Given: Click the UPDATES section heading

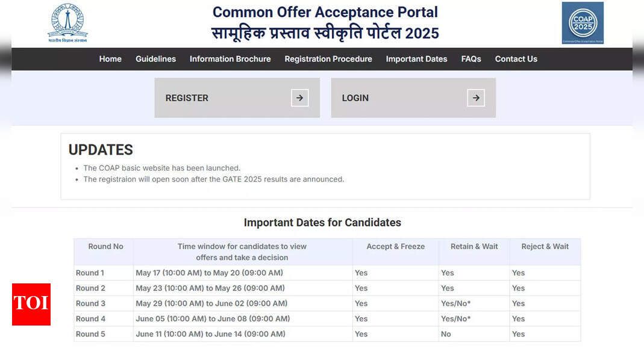Looking at the screenshot, I should (100, 150).
